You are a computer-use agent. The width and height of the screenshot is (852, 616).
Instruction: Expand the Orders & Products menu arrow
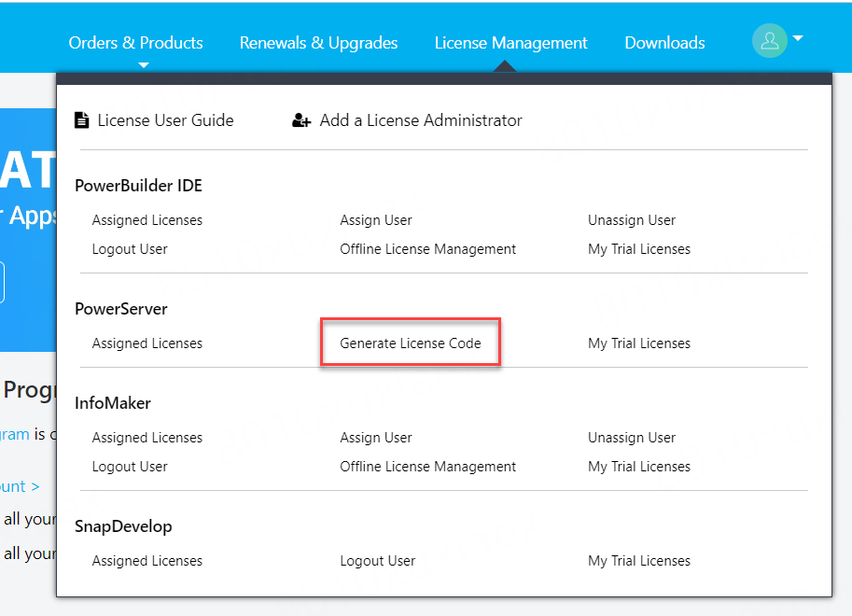pos(143,65)
